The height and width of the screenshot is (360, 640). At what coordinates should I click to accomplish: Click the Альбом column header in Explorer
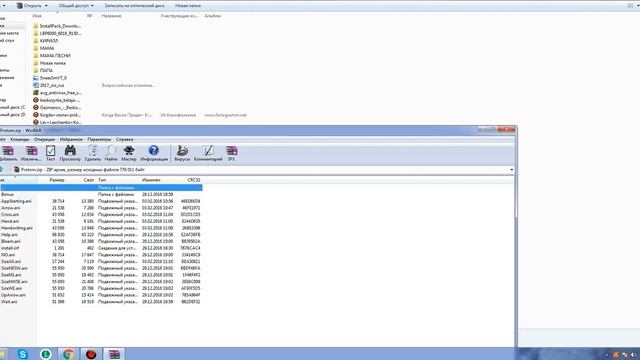click(x=213, y=16)
